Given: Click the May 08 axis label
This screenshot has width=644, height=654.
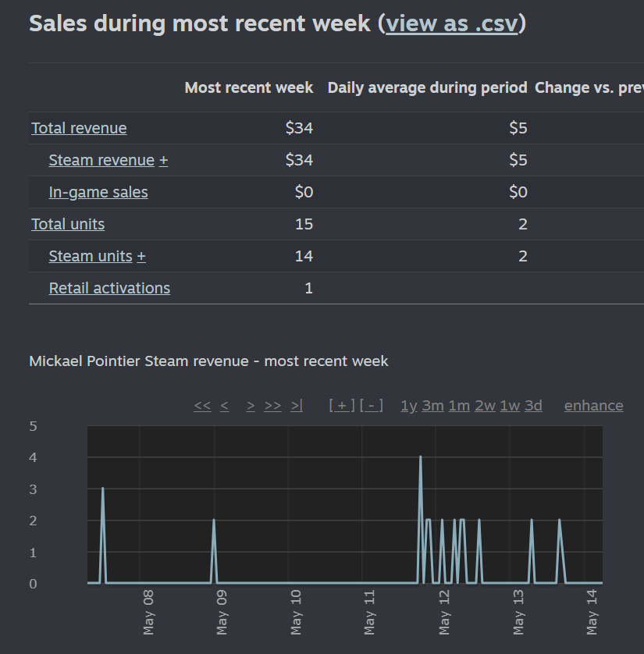Looking at the screenshot, I should coord(148,613).
